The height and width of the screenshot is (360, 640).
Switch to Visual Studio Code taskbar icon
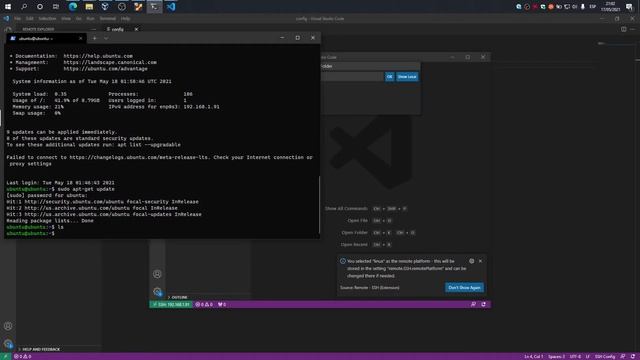click(x=171, y=7)
